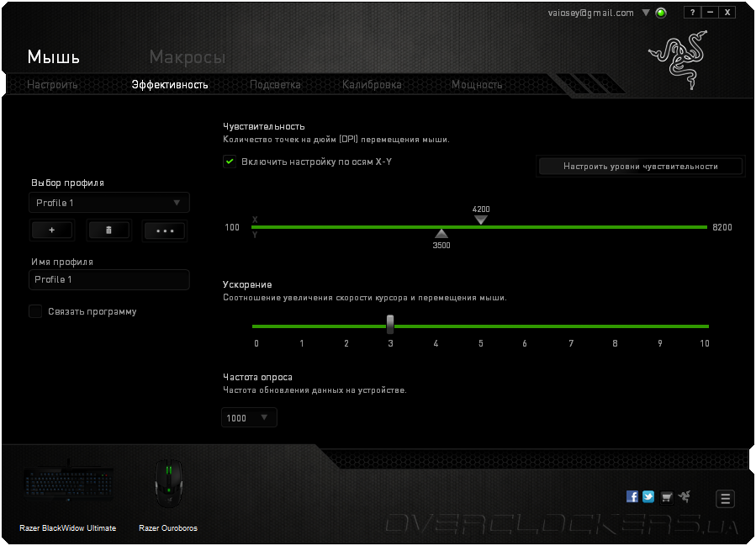Image resolution: width=756 pixels, height=546 pixels.
Task: Click the acceleration slider handle
Action: click(x=390, y=324)
